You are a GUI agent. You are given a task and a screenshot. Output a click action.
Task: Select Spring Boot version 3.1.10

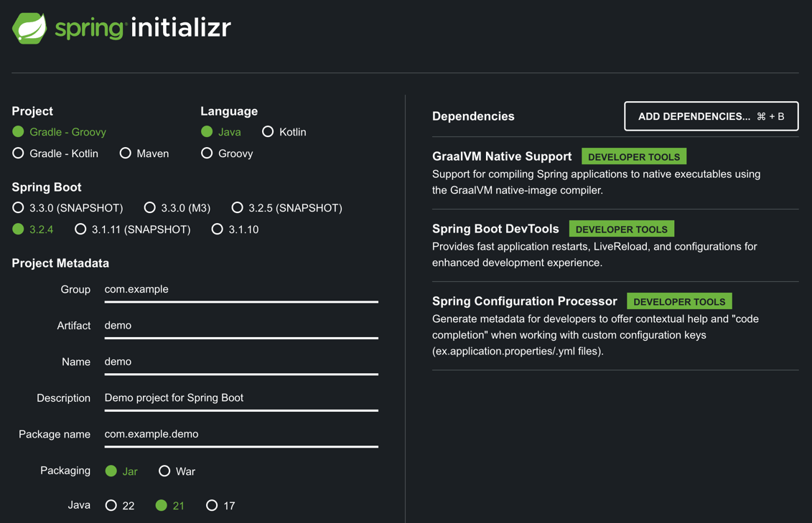tap(218, 229)
